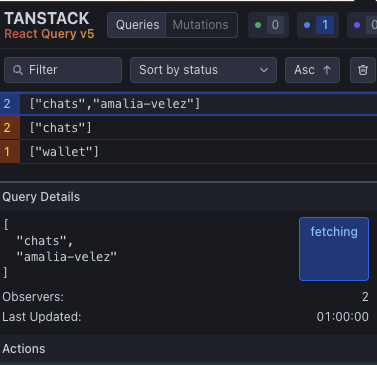Click the purple dot status indicator
The width and height of the screenshot is (377, 365).
coord(357,25)
